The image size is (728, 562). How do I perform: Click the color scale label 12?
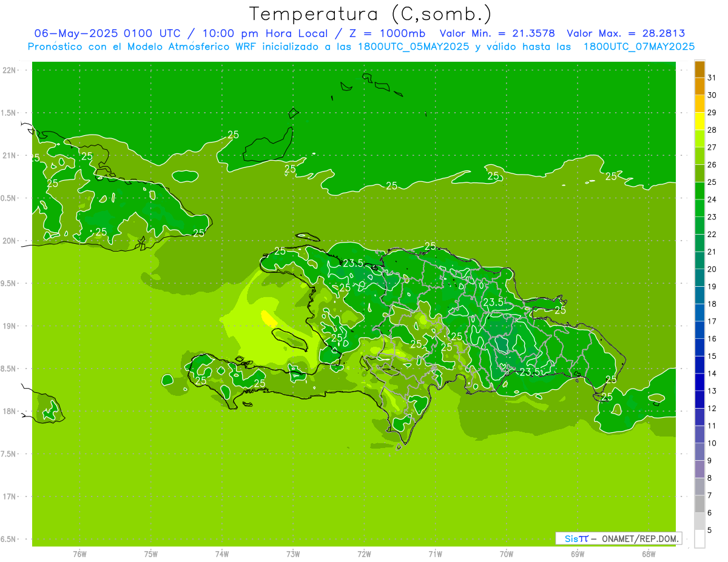[x=712, y=408]
